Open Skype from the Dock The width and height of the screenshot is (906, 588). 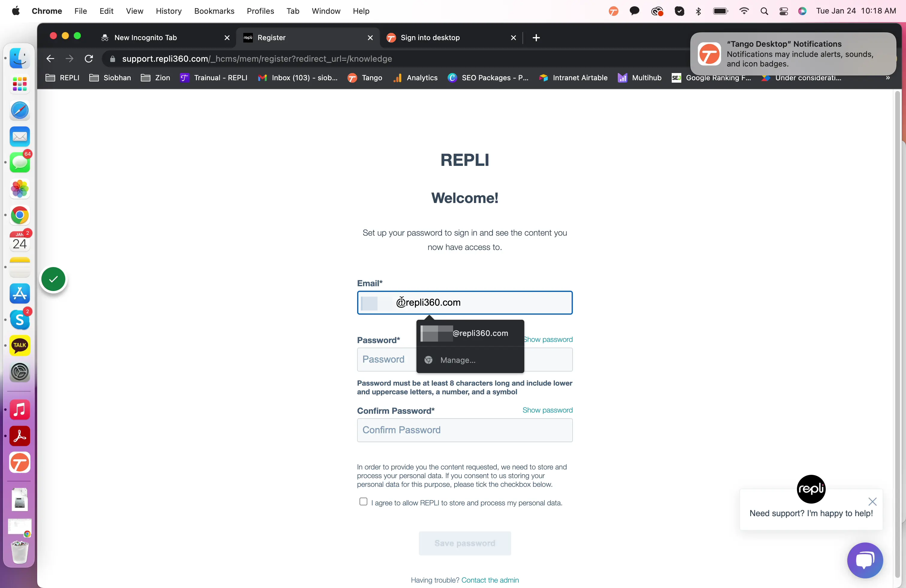click(20, 319)
